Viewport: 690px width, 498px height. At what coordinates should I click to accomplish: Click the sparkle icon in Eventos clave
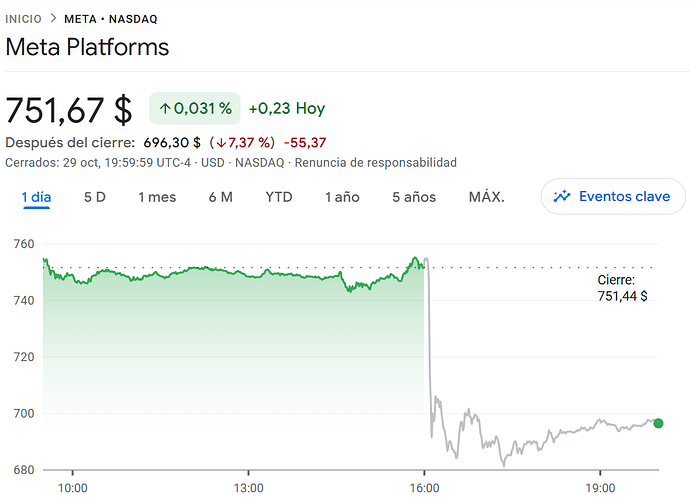(562, 196)
